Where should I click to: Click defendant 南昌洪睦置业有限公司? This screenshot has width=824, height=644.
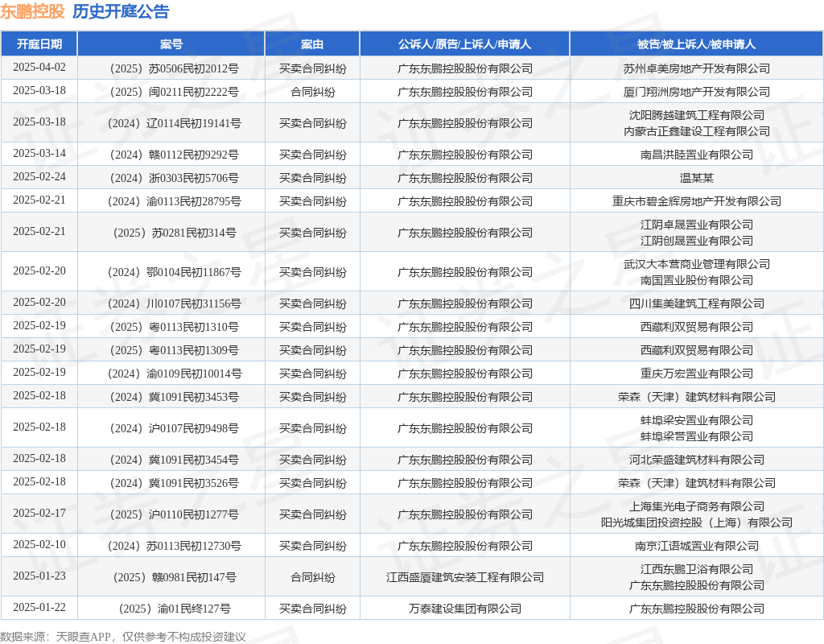pyautogui.click(x=696, y=155)
